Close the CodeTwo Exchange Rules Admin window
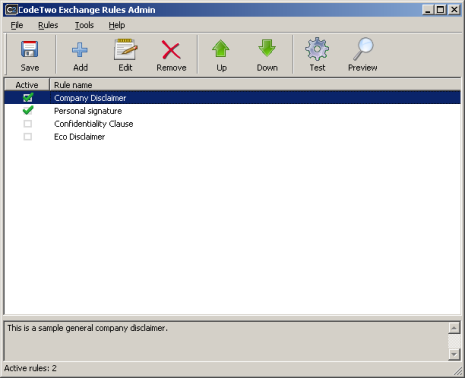Image resolution: width=465 pixels, height=378 pixels. (454, 10)
